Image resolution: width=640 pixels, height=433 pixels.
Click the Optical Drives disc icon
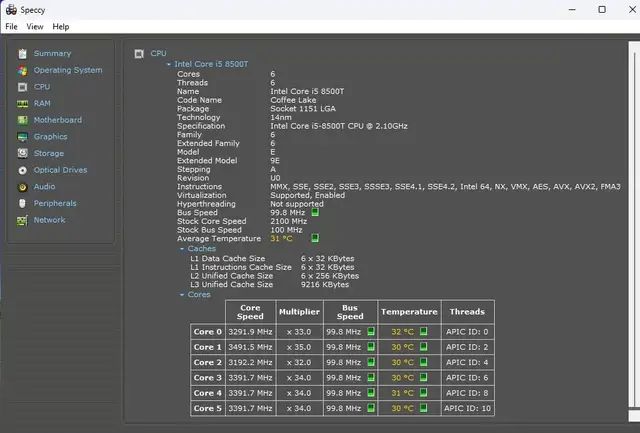[x=22, y=170]
